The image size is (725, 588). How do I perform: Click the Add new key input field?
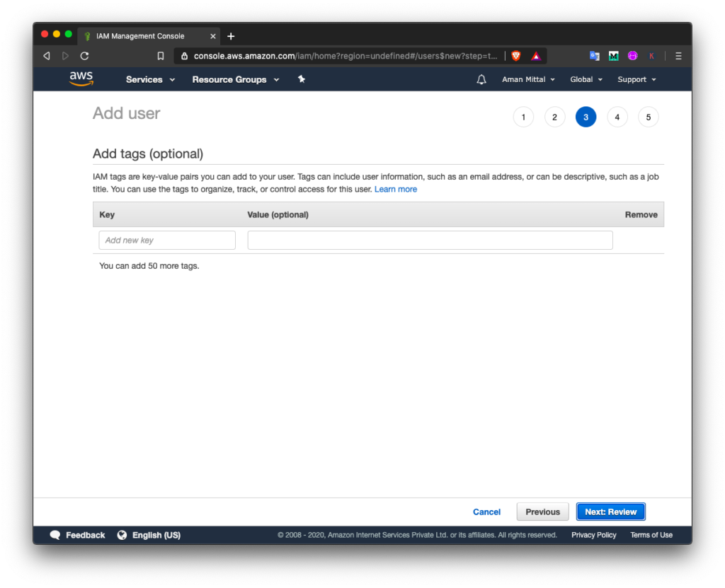167,240
